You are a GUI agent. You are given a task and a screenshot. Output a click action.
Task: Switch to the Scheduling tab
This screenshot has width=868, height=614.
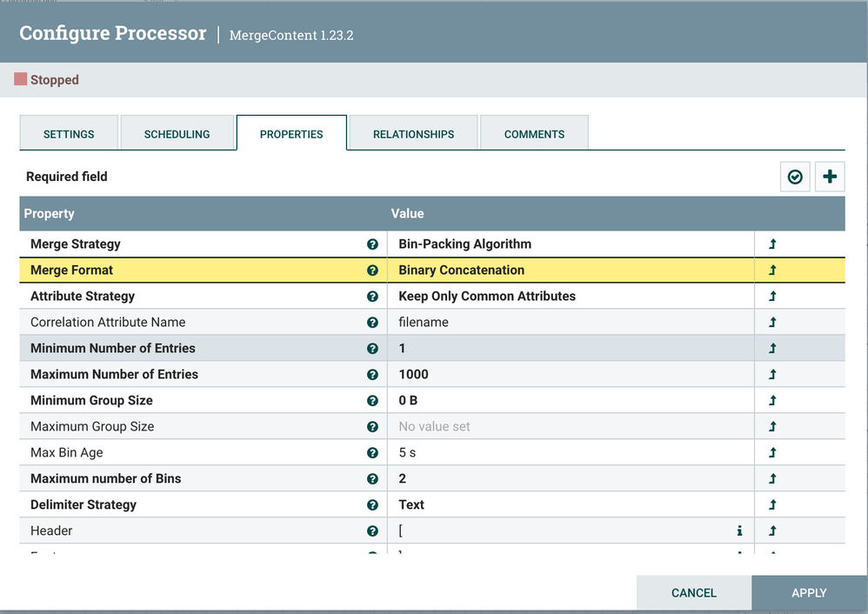177,134
